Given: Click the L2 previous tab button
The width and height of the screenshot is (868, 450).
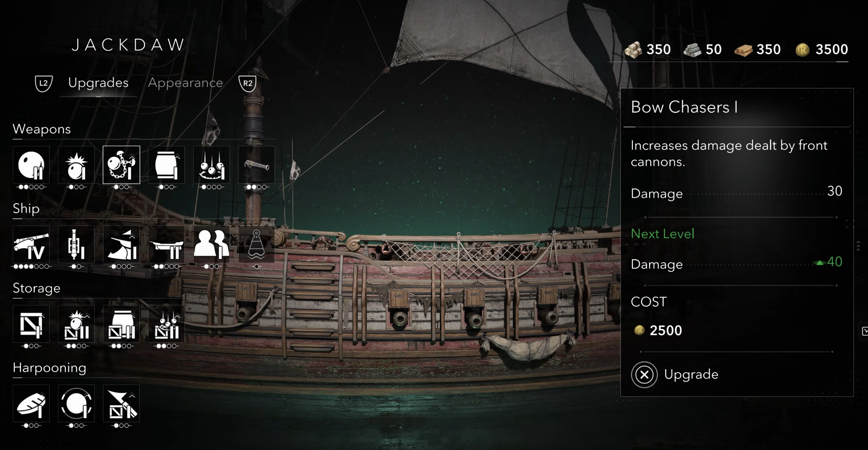Looking at the screenshot, I should point(44,83).
